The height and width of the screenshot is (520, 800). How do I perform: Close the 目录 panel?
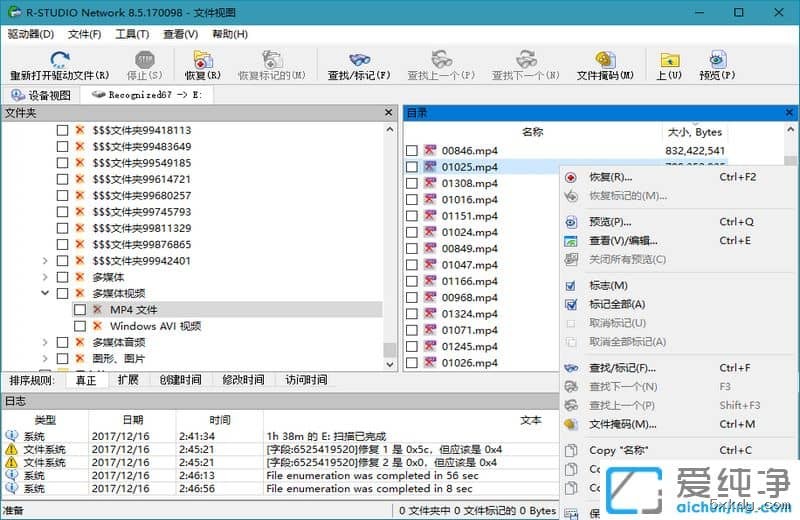click(789, 112)
